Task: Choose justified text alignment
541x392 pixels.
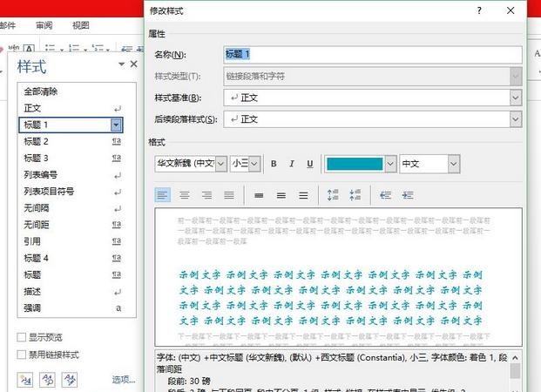Action: point(228,194)
